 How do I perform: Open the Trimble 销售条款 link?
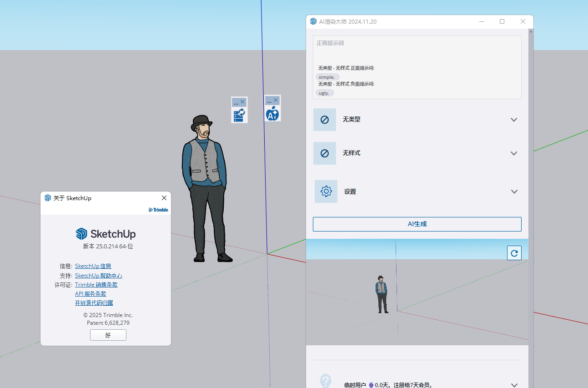pos(96,285)
